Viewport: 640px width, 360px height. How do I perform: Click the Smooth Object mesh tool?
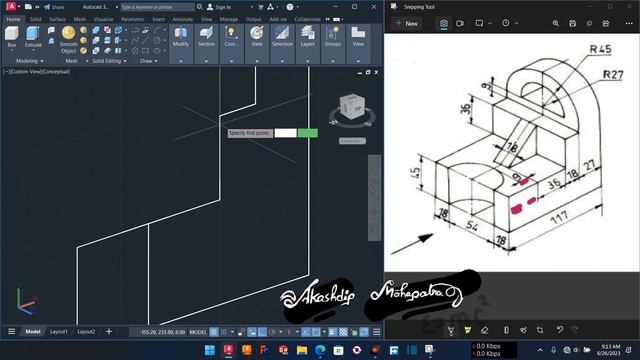pos(68,40)
